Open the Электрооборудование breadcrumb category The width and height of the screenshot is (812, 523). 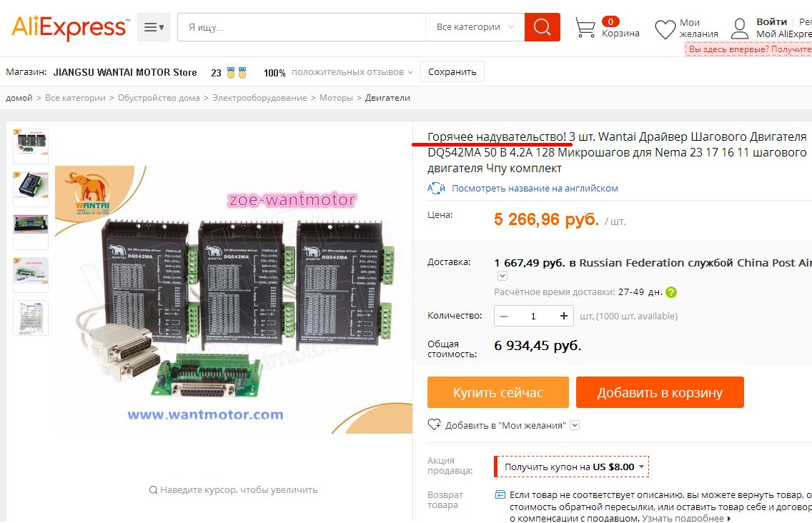point(259,98)
